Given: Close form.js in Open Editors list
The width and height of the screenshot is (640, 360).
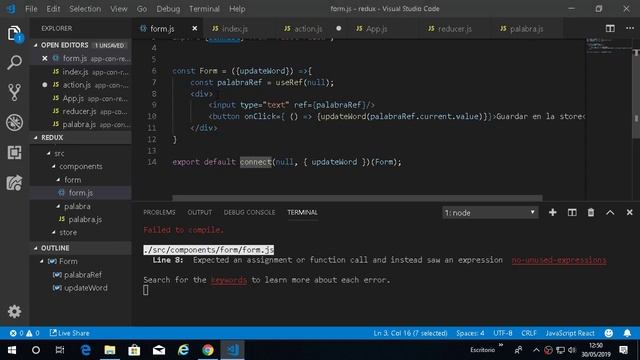Looking at the screenshot, I should 44,58.
